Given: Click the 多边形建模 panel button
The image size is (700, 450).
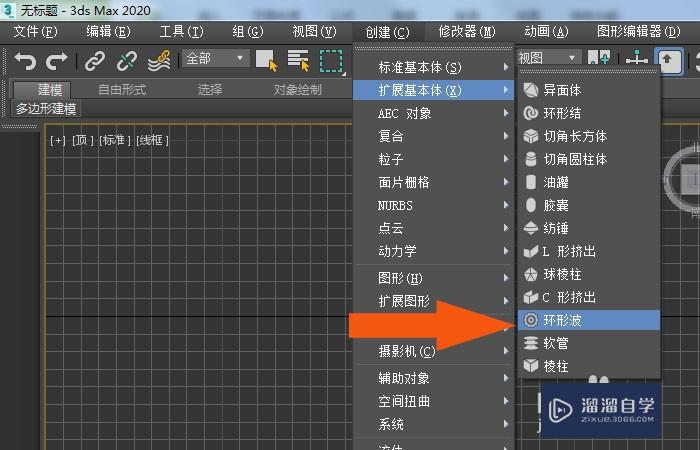Looking at the screenshot, I should (46, 109).
